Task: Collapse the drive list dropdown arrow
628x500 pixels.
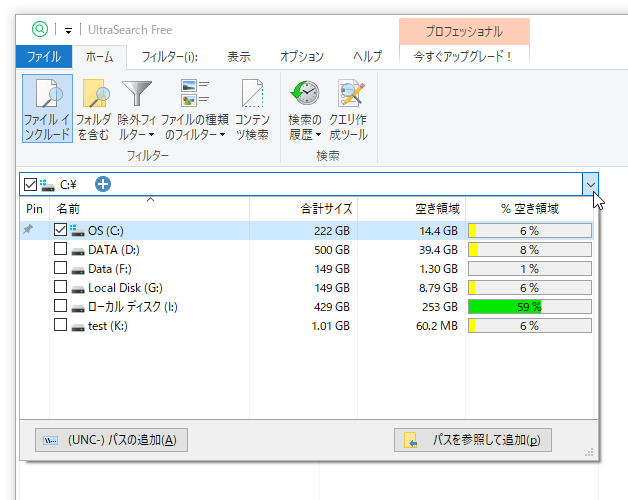Action: pos(590,184)
